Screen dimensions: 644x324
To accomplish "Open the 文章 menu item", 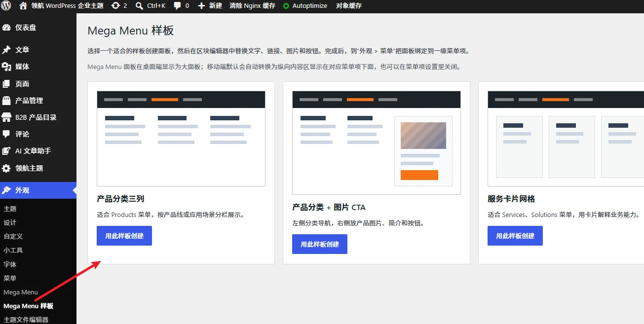I will (x=22, y=50).
